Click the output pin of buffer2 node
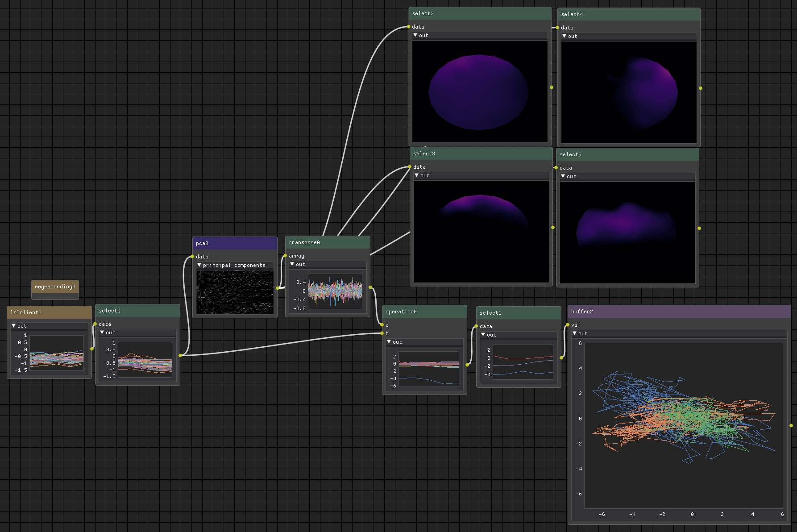Image resolution: width=797 pixels, height=532 pixels. click(791, 425)
